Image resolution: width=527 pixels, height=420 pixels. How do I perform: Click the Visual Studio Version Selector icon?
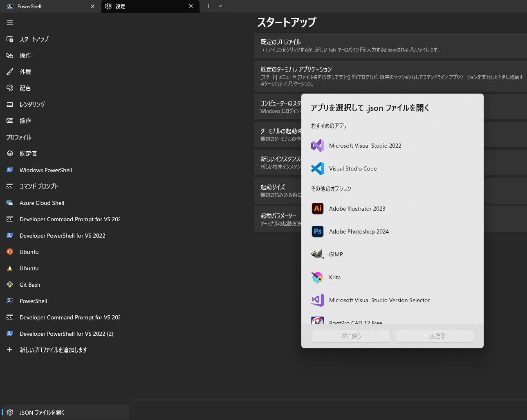click(318, 300)
